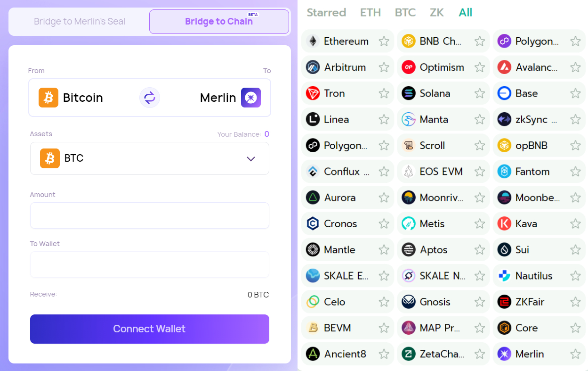Open the From/To chain selector box
Viewport: 588px width, 371px height.
[x=150, y=98]
